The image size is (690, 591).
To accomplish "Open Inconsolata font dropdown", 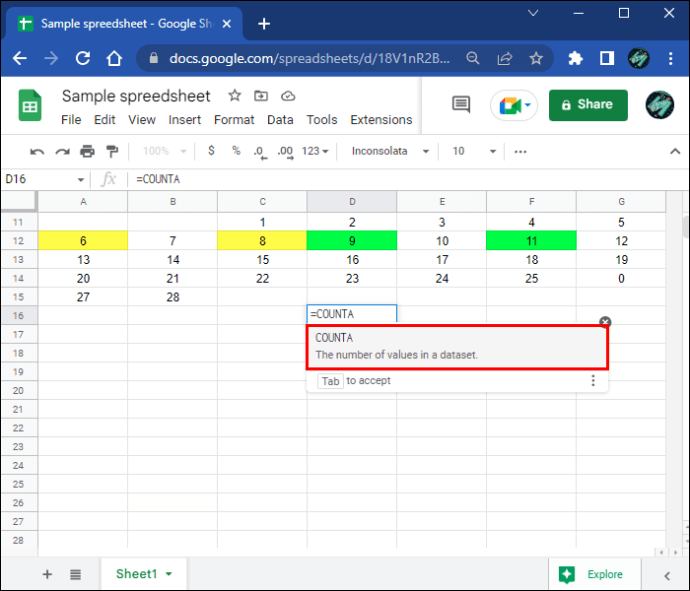I will (390, 151).
